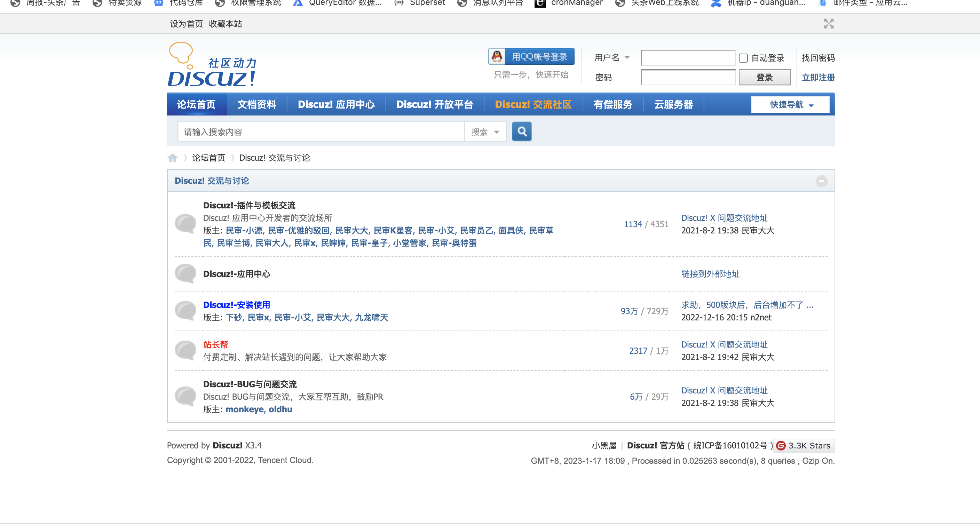This screenshot has width=980, height=526.
Task: Click 链接到外部地址 link
Action: pos(710,274)
